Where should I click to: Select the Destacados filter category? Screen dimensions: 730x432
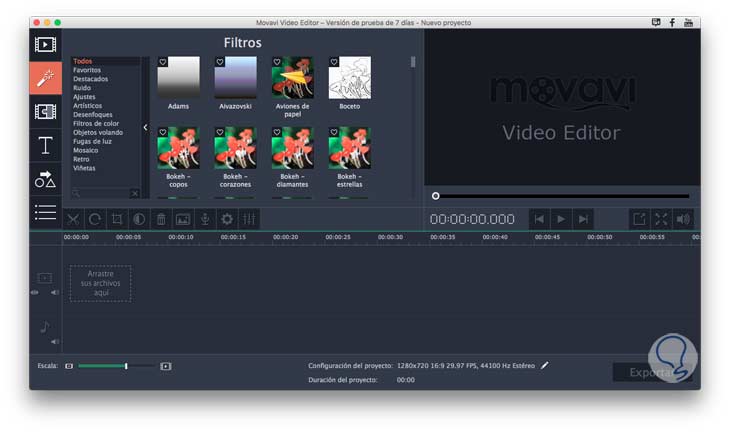(90, 79)
